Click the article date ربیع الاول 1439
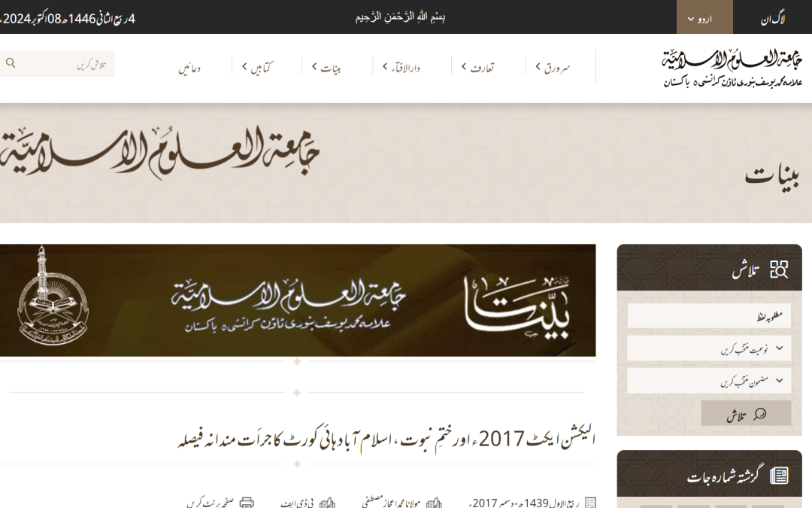Viewport: 812px width, 508px height. [524, 503]
